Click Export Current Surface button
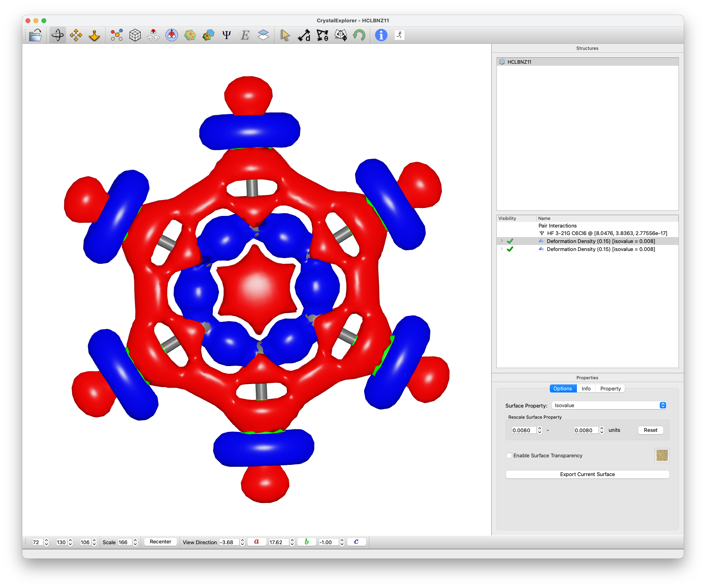 pos(587,474)
